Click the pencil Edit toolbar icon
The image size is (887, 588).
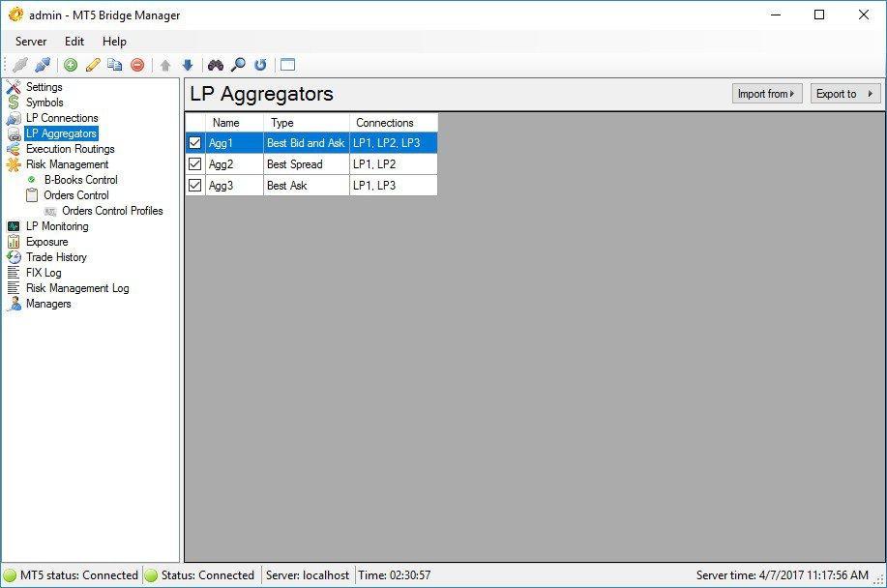coord(93,65)
